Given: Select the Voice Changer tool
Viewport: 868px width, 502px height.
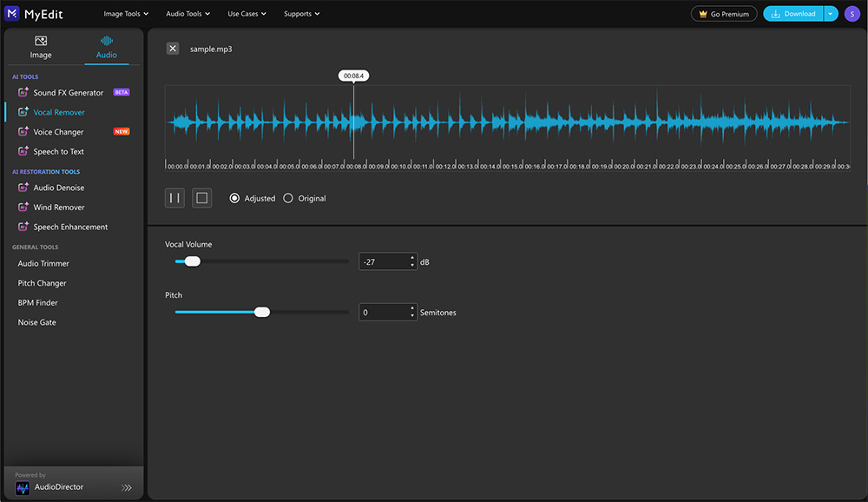Looking at the screenshot, I should point(59,131).
